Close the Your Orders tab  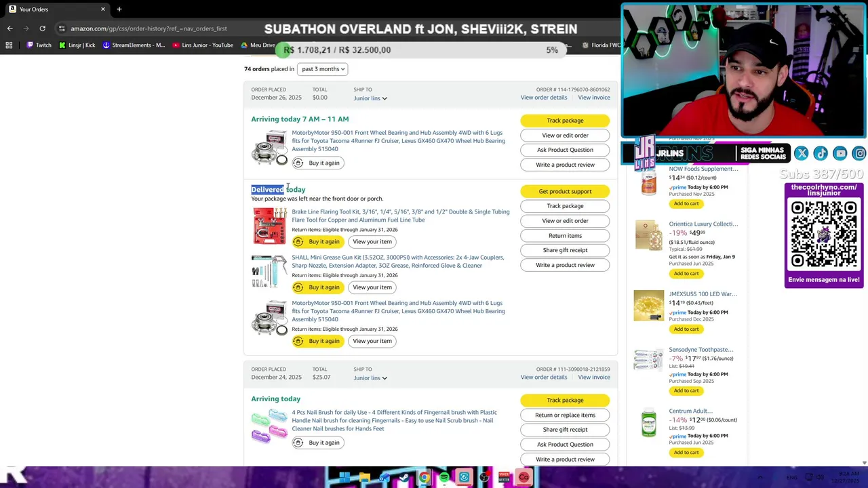tap(103, 9)
